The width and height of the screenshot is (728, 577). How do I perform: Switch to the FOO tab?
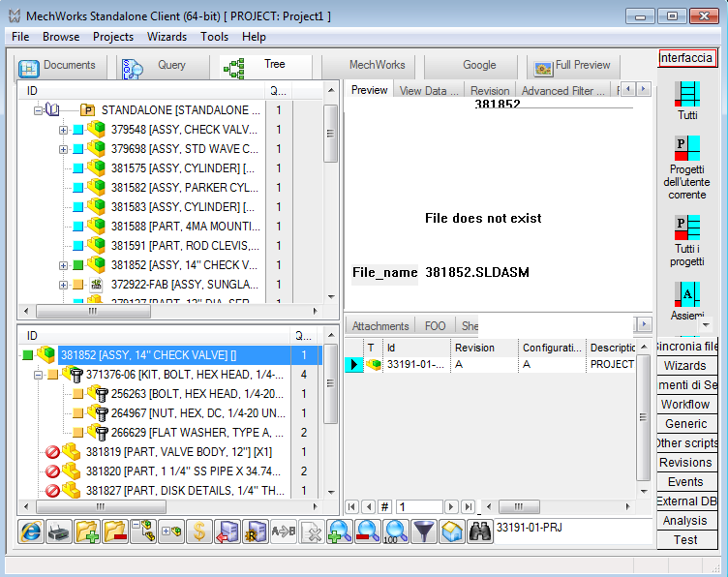pos(435,326)
